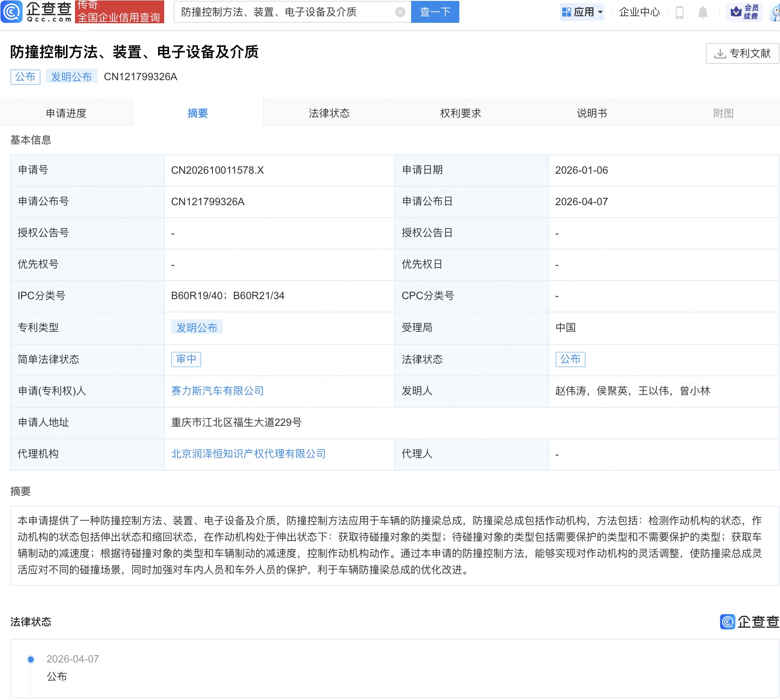Open the 北京润泽恒知识产权代理有限公司 link
This screenshot has width=780, height=700.
pos(248,453)
